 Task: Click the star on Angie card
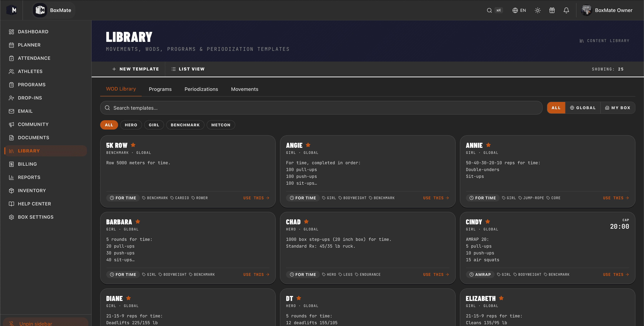pyautogui.click(x=308, y=145)
